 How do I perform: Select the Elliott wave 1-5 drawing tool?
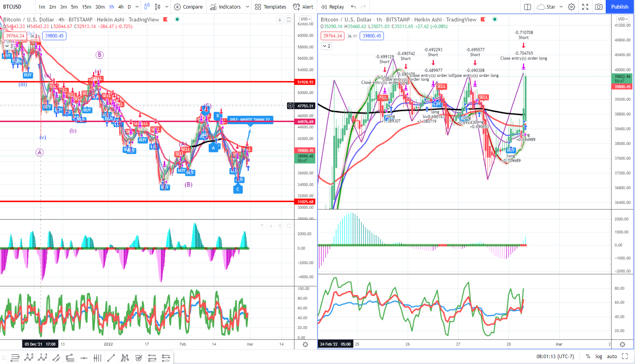pos(43,357)
